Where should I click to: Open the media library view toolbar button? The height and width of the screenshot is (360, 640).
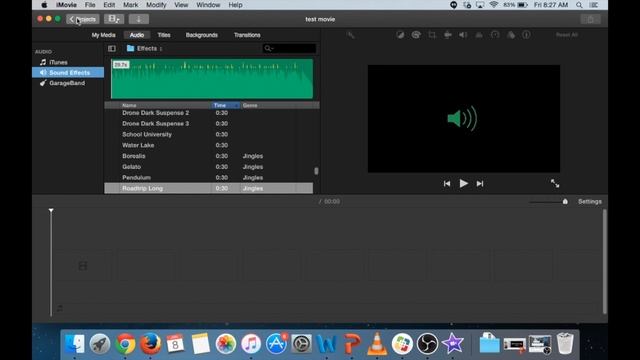(x=114, y=19)
